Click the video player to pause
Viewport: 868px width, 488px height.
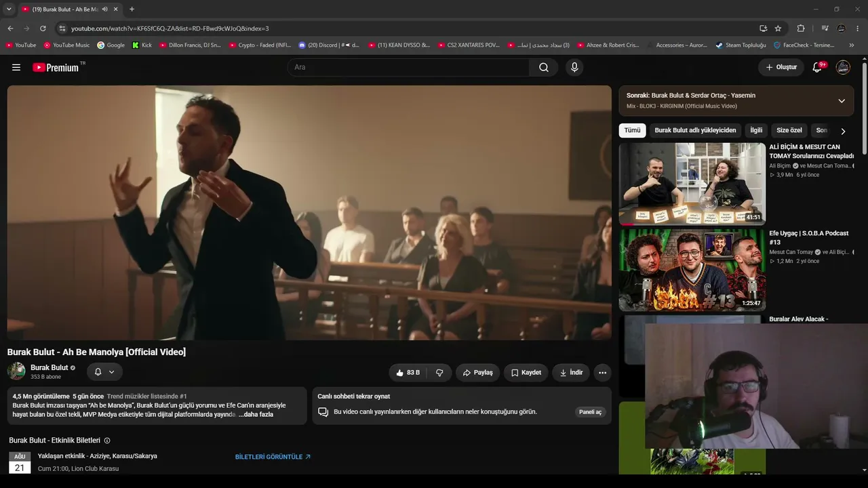[x=309, y=212]
